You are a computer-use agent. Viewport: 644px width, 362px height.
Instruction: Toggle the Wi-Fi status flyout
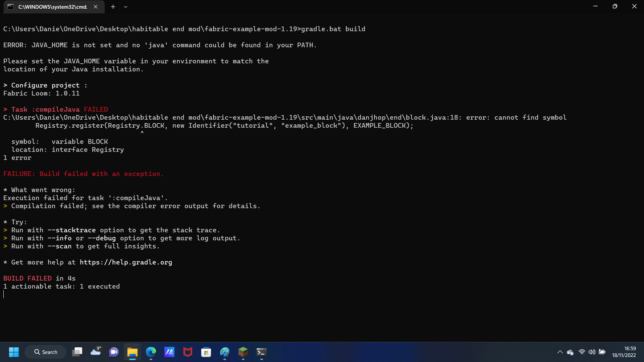(x=582, y=352)
